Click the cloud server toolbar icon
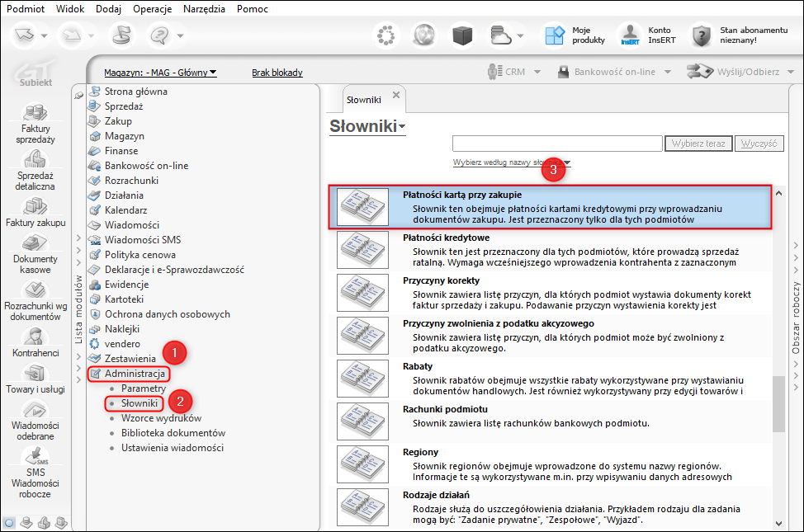 click(x=500, y=35)
